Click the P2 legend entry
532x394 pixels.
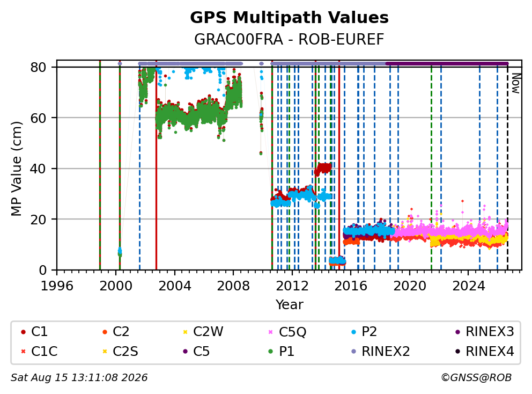point(364,332)
